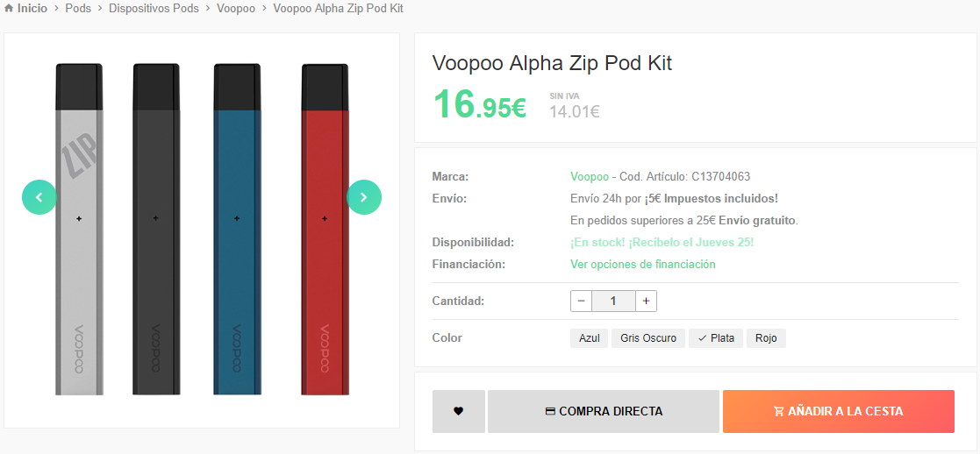This screenshot has width=980, height=454.
Task: Go to Pods in breadcrumb
Action: click(x=78, y=9)
